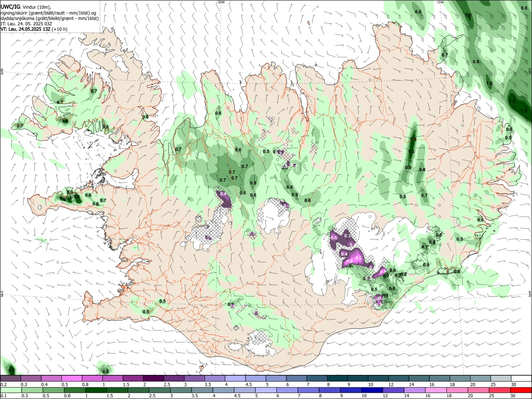The width and height of the screenshot is (532, 399).
Task: Pick the upper legend white 30 swatch
Action: click(521, 378)
